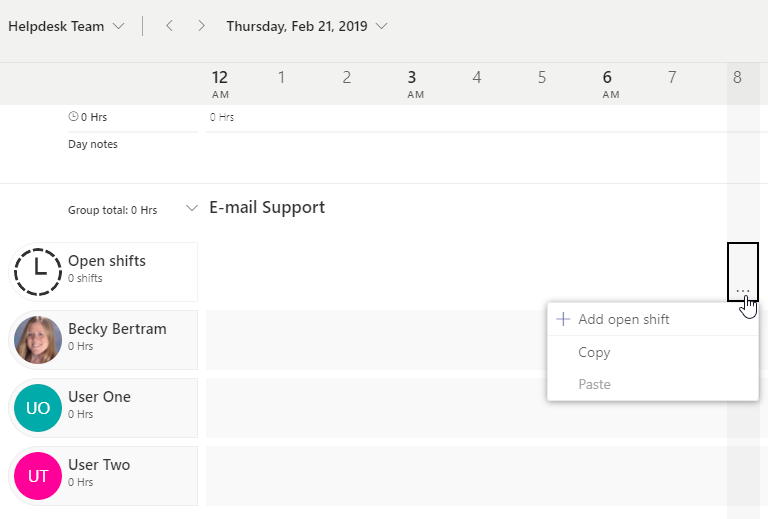Collapse the E-mail Support group chevron
This screenshot has height=519, width=768.
[192, 209]
